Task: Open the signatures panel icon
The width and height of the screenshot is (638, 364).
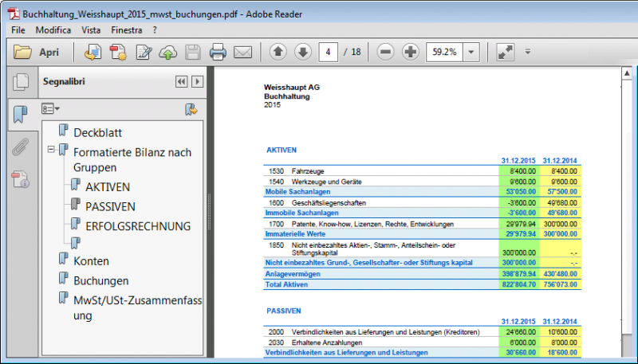Action: click(x=20, y=179)
